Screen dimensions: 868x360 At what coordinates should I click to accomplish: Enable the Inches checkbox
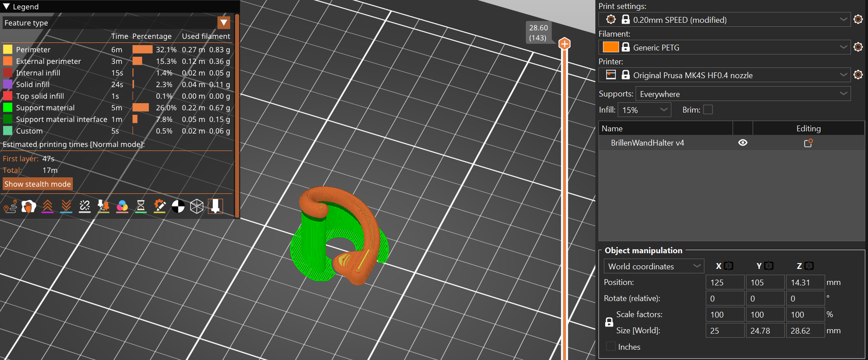point(611,347)
